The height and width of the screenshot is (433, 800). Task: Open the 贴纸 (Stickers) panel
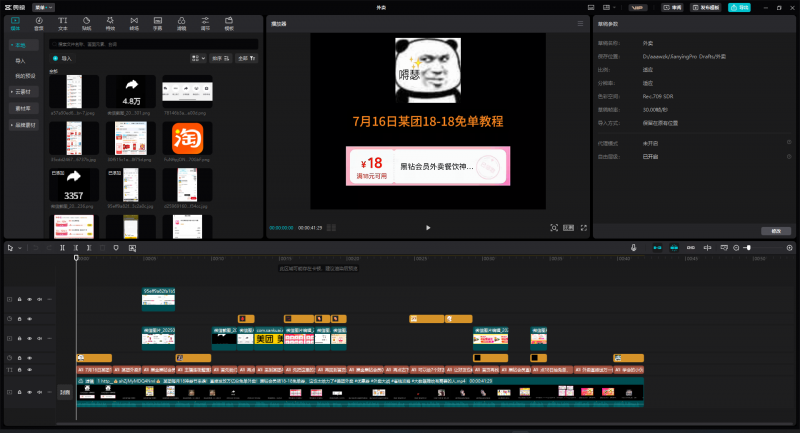coord(86,20)
